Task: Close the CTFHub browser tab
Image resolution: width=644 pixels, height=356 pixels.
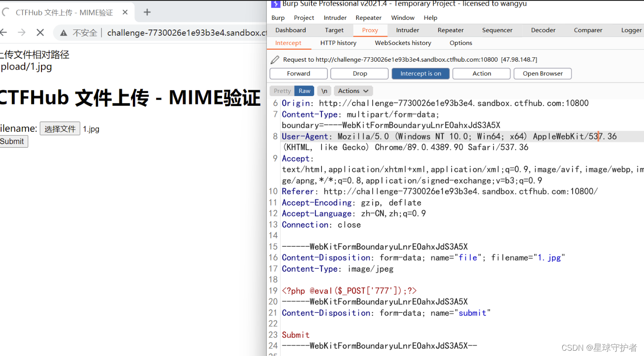Action: click(125, 12)
